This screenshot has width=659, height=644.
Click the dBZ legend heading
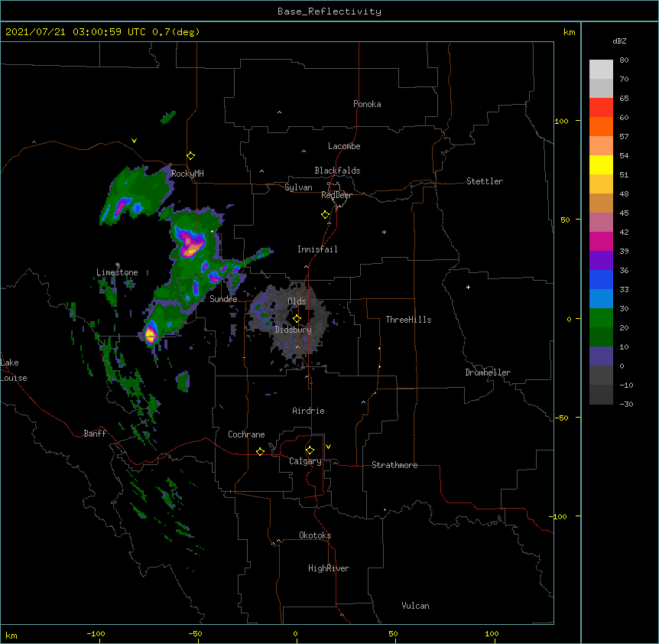(619, 41)
